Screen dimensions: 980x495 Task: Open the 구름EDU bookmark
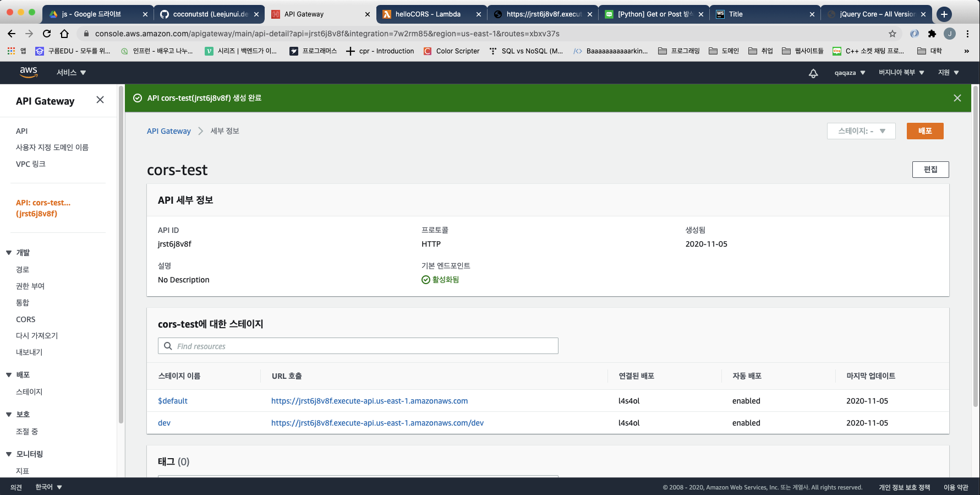(x=73, y=51)
